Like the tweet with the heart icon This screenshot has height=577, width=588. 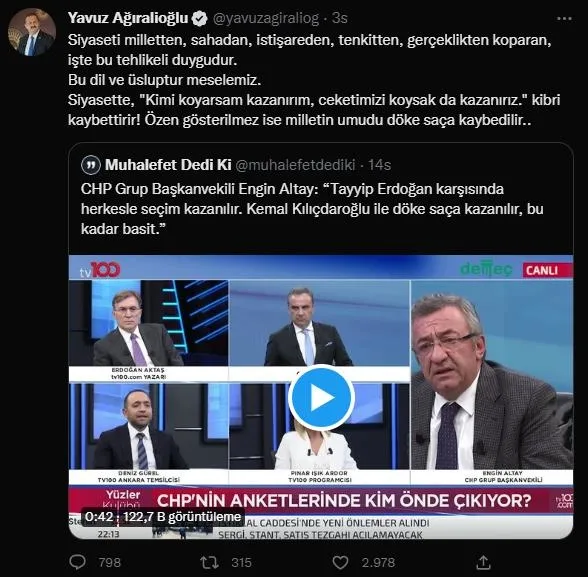pyautogui.click(x=340, y=562)
